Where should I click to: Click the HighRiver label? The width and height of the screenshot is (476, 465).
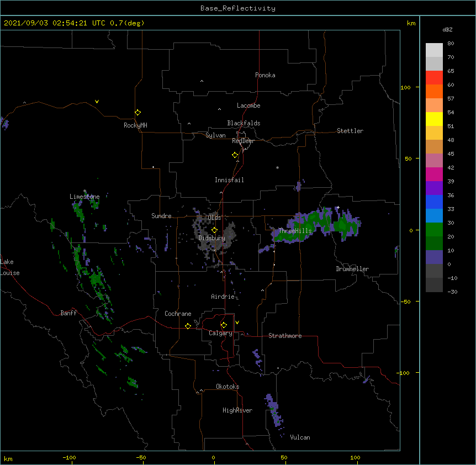point(237,410)
